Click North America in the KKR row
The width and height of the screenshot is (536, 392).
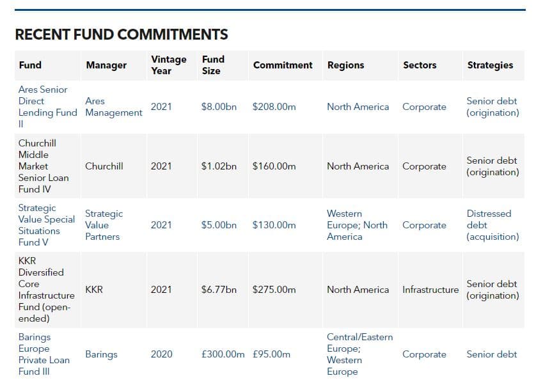click(358, 290)
